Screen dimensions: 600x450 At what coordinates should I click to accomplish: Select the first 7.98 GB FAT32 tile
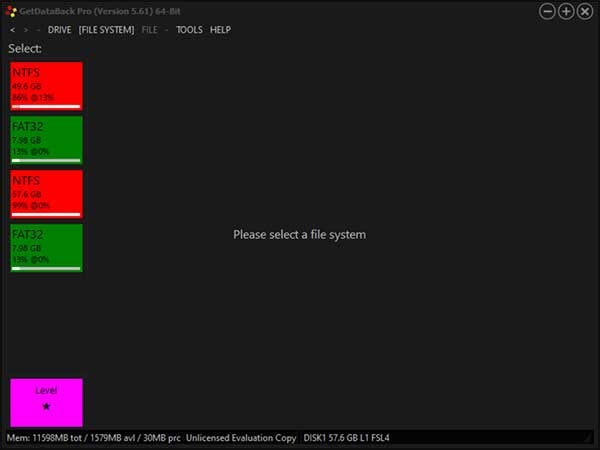pos(46,139)
